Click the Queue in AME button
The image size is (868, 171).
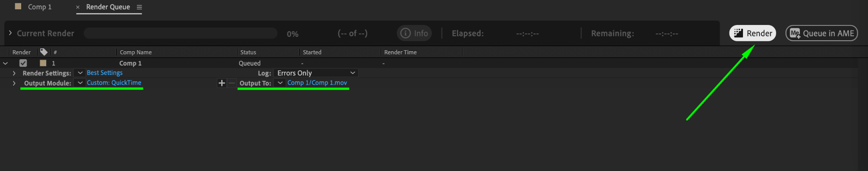coord(821,33)
